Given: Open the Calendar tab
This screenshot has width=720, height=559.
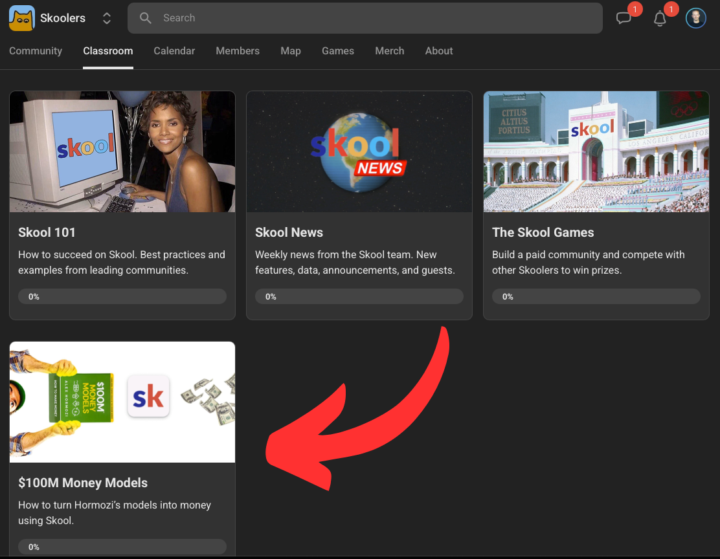Looking at the screenshot, I should (x=174, y=51).
